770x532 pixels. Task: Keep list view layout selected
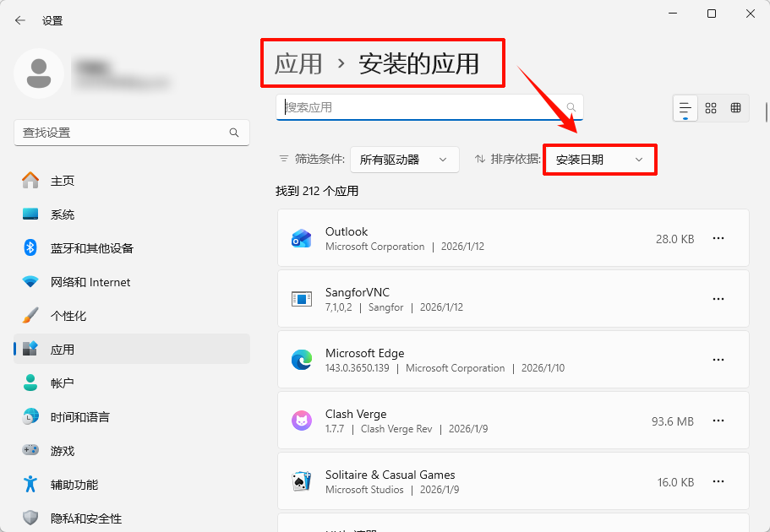[x=685, y=108]
